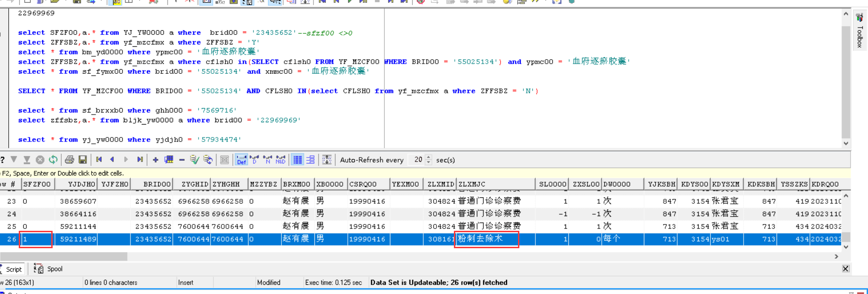
Task: Delete the current row with minus icon
Action: point(182,160)
